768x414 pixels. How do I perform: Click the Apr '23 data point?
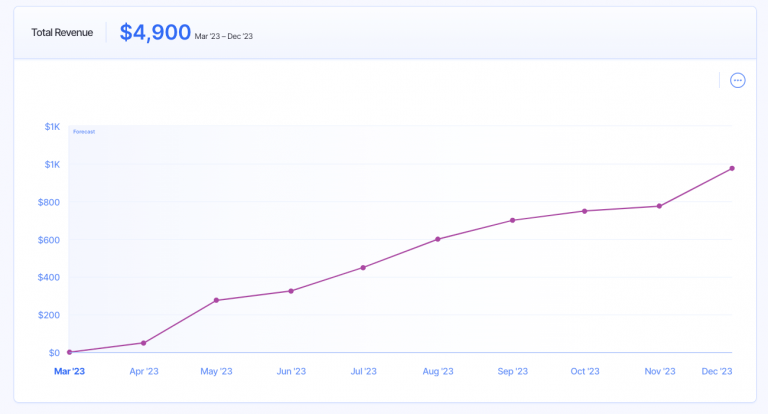tap(144, 343)
